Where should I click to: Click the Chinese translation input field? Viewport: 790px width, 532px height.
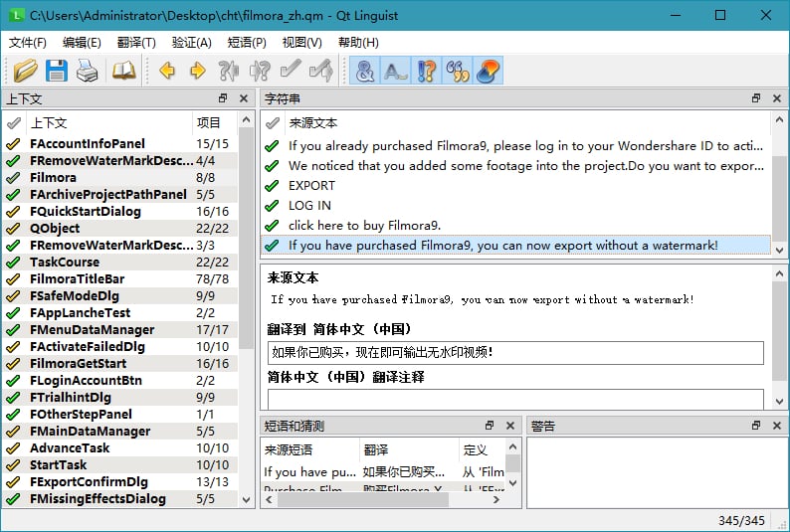tap(515, 352)
